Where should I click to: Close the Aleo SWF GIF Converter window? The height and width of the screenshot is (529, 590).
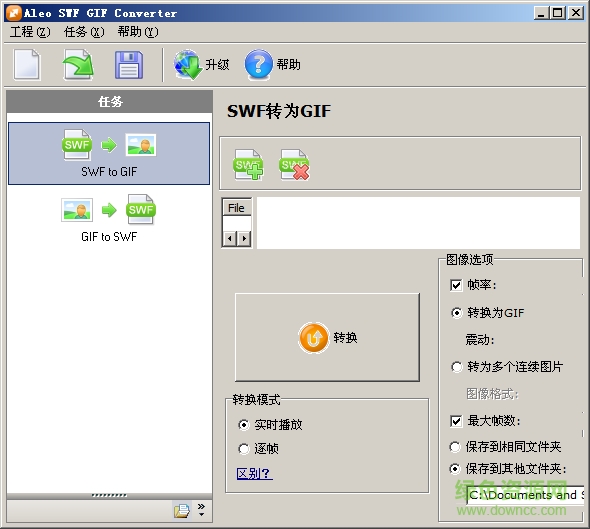576,13
